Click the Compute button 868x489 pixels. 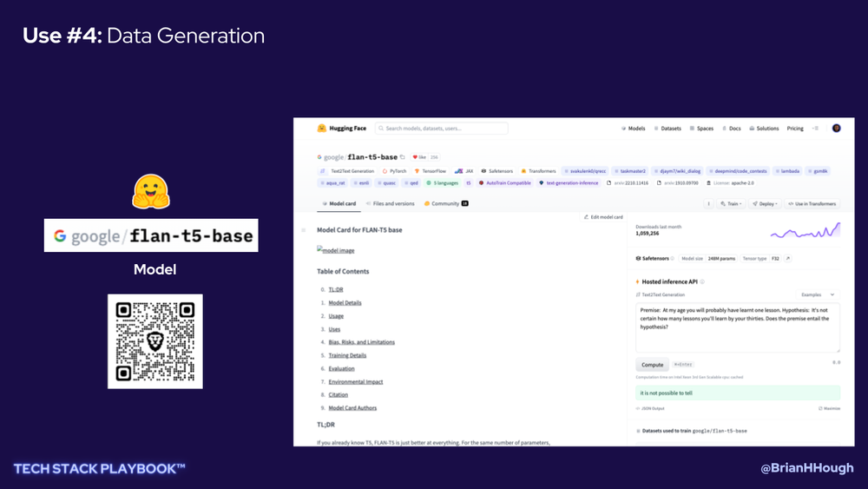[x=652, y=365]
